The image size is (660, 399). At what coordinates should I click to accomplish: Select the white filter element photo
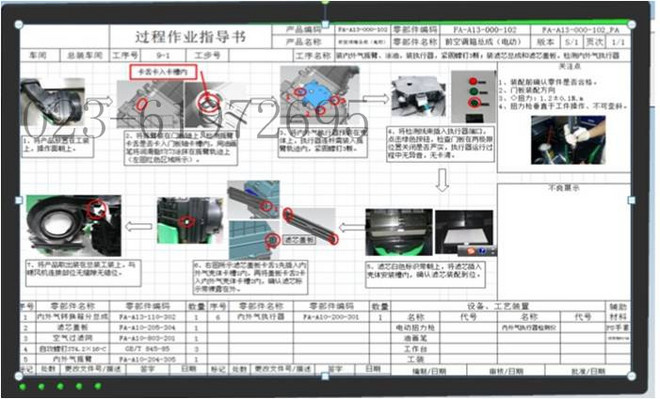tap(464, 232)
